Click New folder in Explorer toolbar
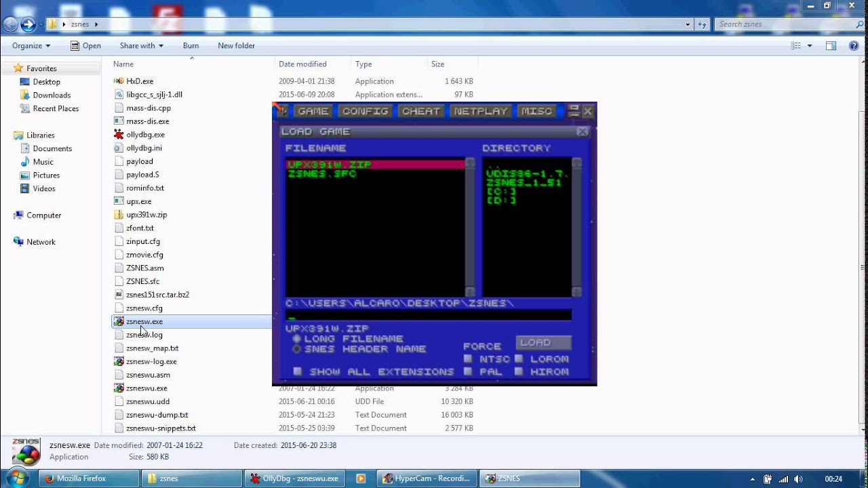 (236, 45)
